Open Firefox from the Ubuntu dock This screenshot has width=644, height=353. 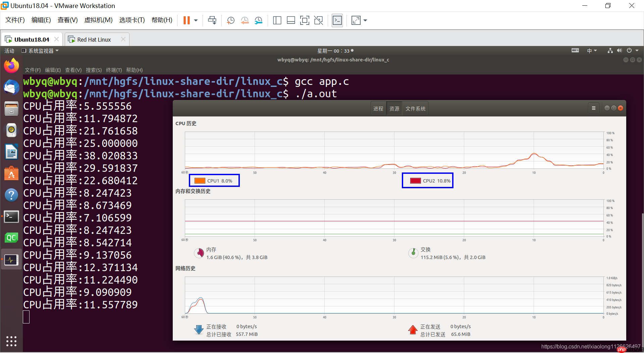point(11,65)
